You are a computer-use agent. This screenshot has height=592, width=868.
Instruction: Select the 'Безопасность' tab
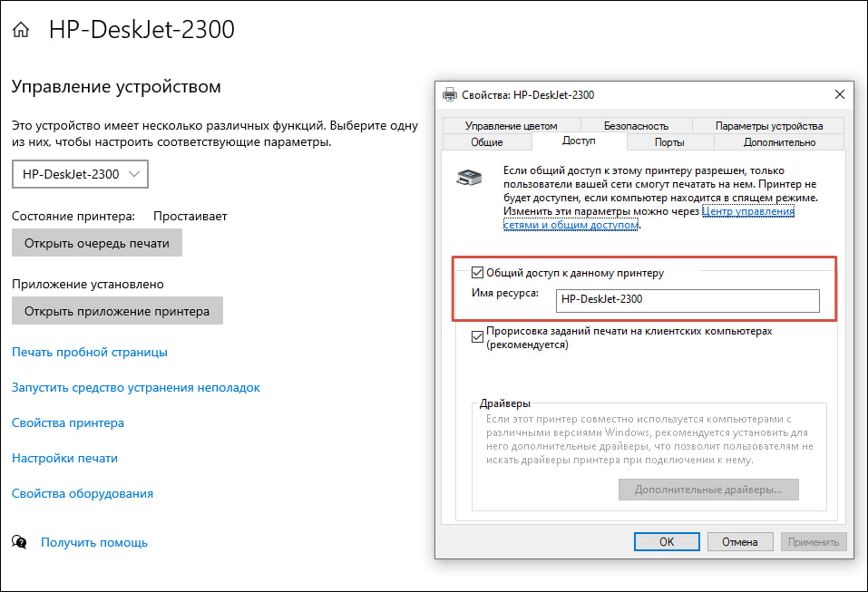636,126
